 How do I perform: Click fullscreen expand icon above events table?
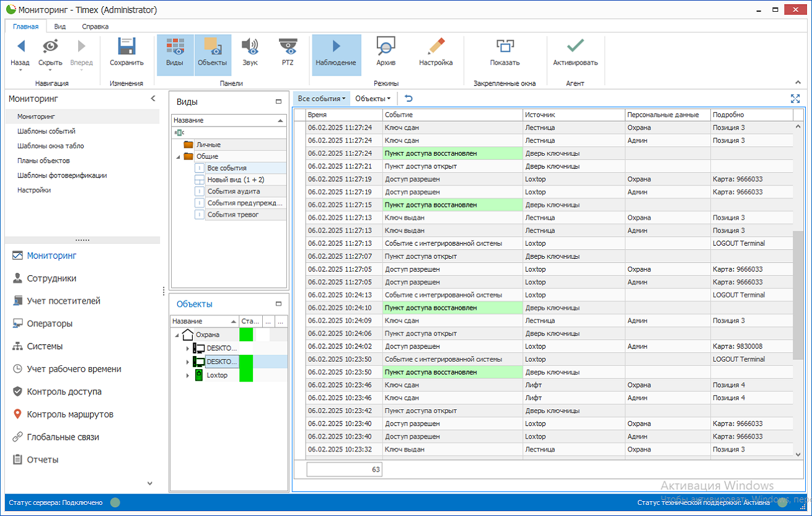(795, 99)
